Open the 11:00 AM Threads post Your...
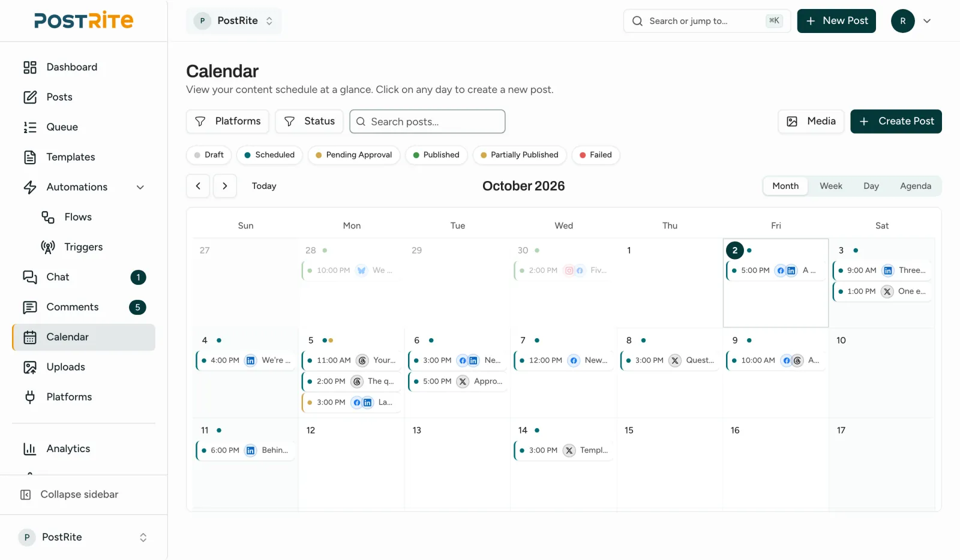 point(352,360)
